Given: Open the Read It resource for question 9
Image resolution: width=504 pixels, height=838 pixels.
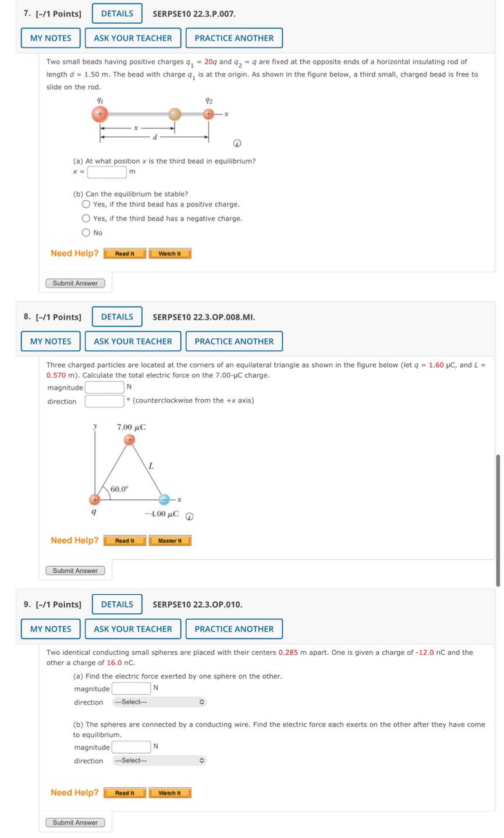Looking at the screenshot, I should 124,792.
